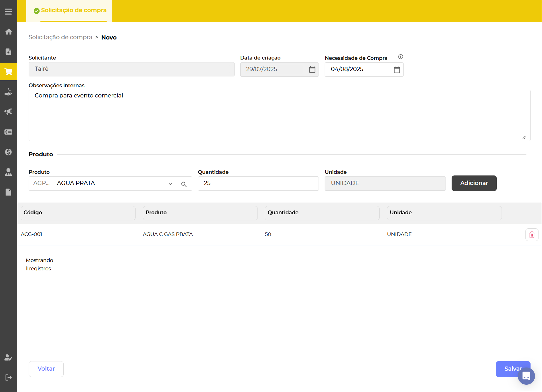542x392 pixels.
Task: Open the dollar coin finance icon
Action: (x=9, y=152)
